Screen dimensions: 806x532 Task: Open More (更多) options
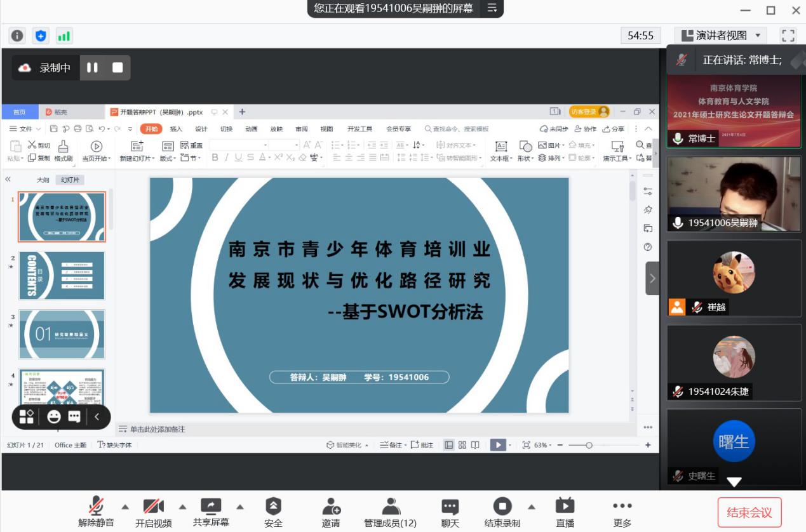point(622,512)
